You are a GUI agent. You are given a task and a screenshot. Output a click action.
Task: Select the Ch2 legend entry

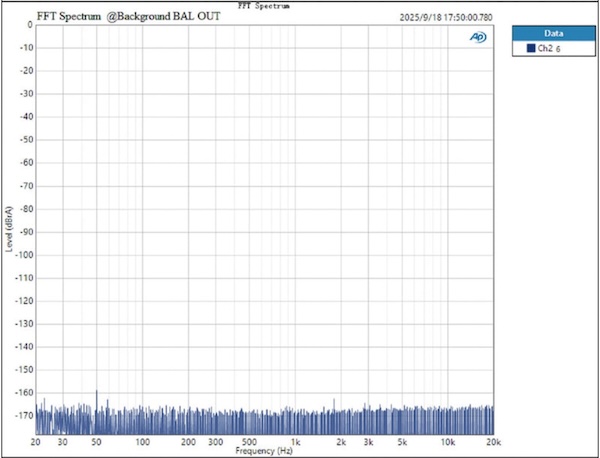[554, 48]
